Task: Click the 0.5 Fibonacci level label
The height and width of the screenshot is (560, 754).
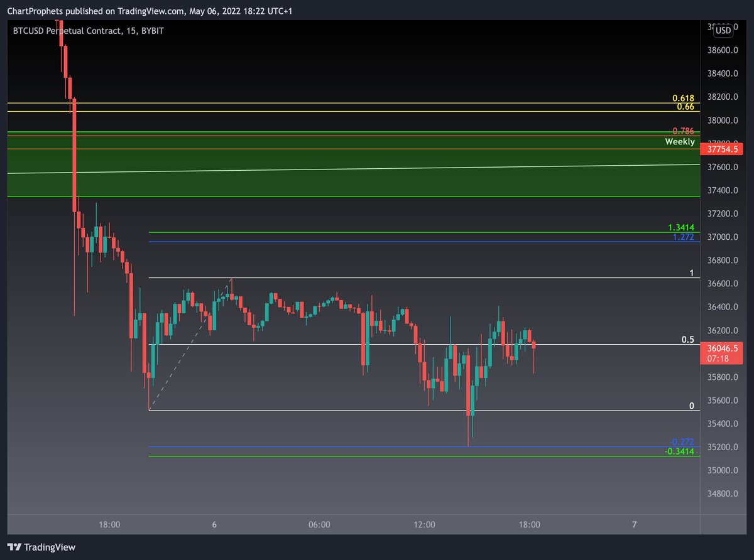Action: (x=688, y=340)
